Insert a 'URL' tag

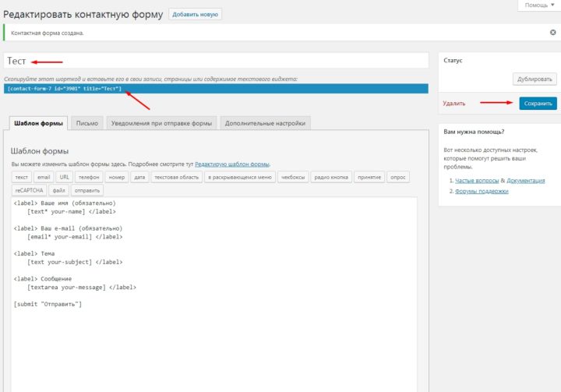pyautogui.click(x=65, y=177)
